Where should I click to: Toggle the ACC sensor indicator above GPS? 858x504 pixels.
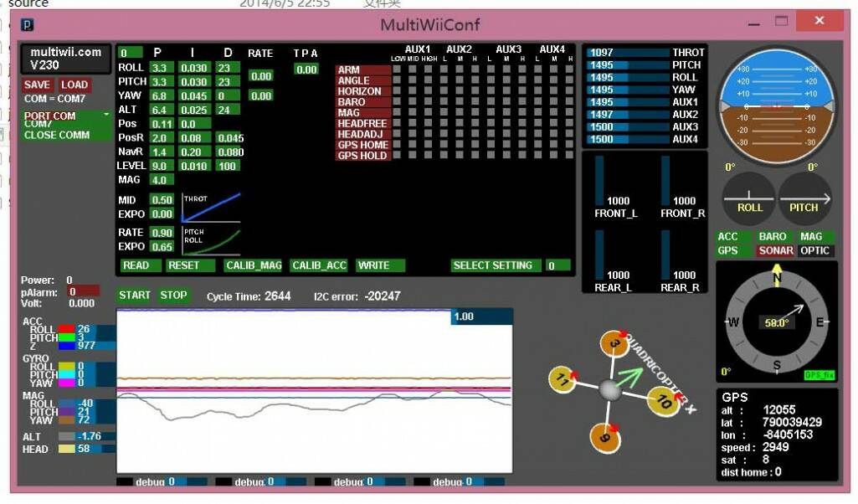click(x=734, y=237)
